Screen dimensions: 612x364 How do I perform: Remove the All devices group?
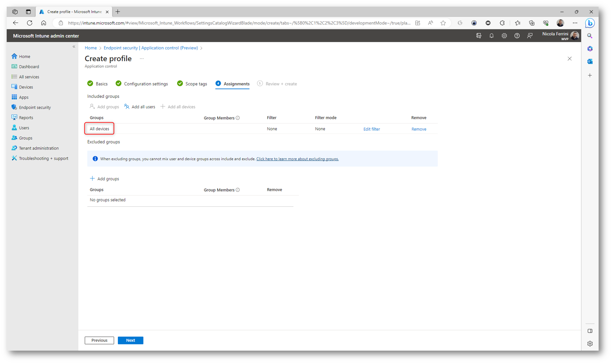coord(419,129)
